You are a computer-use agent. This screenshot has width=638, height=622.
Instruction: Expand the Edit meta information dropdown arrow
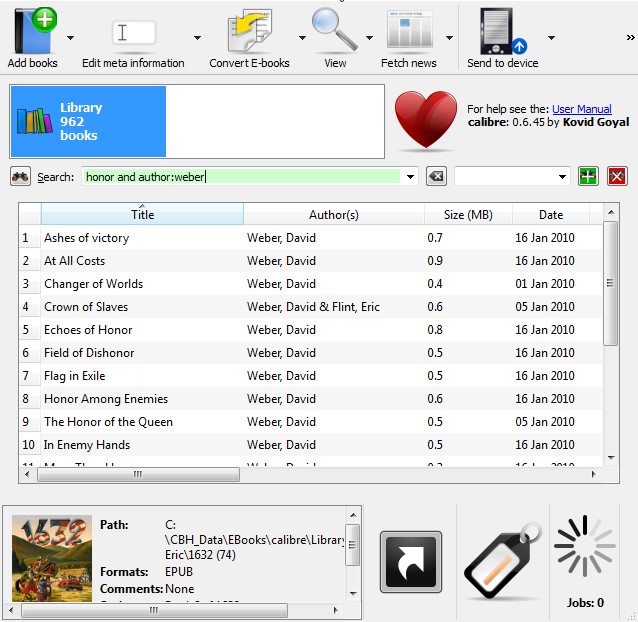(197, 38)
